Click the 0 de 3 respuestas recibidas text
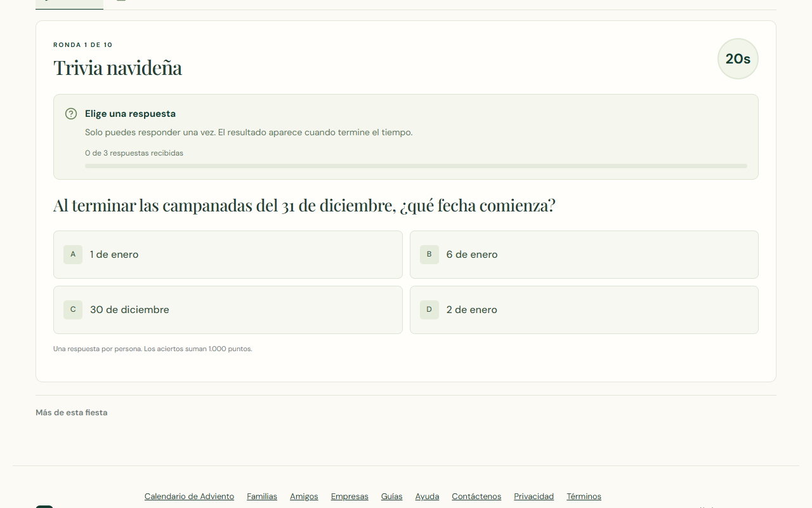 pos(134,153)
